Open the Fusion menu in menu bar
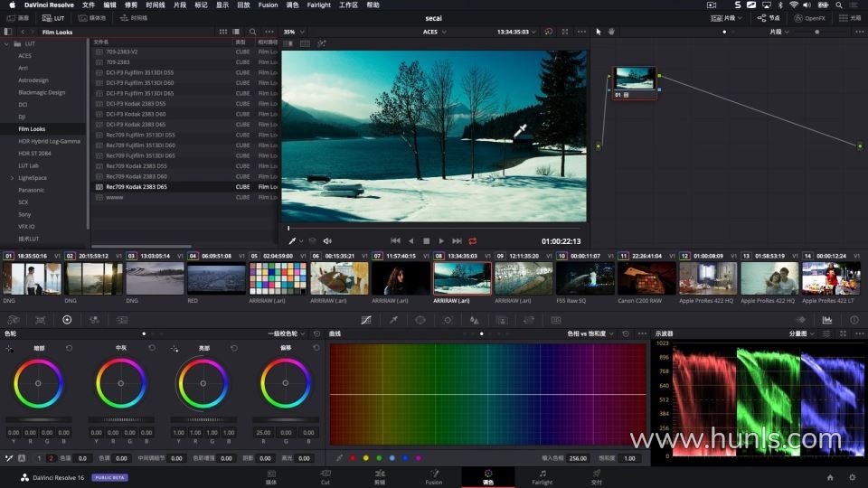 [x=268, y=5]
